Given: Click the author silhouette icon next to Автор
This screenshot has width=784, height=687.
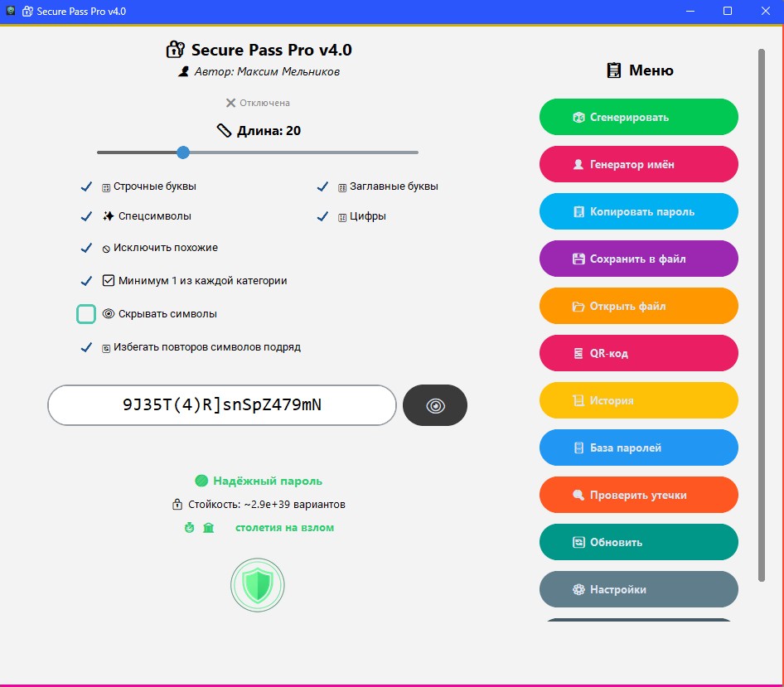Looking at the screenshot, I should [183, 71].
